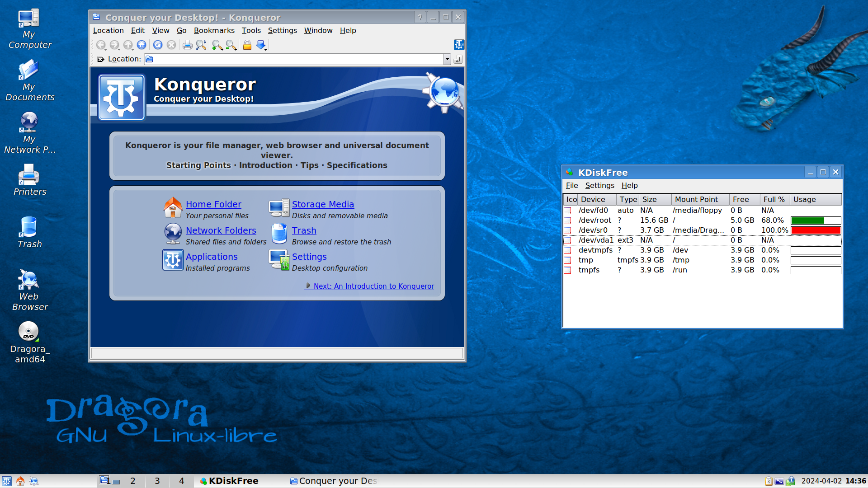The height and width of the screenshot is (488, 868).
Task: Toggle the /dev/fd0 row icon box
Action: pos(568,211)
